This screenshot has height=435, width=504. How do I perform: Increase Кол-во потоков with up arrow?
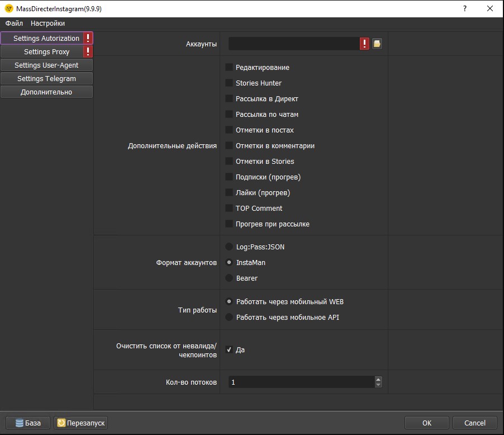click(378, 379)
